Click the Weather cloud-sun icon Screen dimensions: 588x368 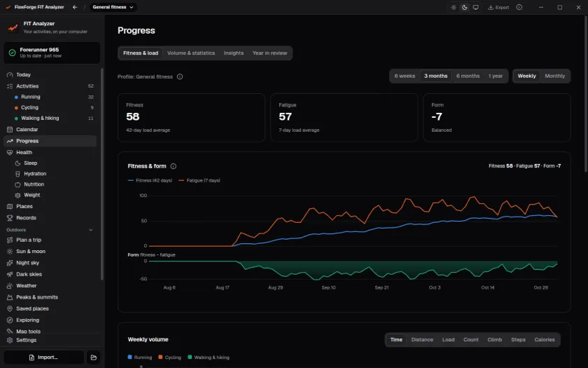point(10,286)
